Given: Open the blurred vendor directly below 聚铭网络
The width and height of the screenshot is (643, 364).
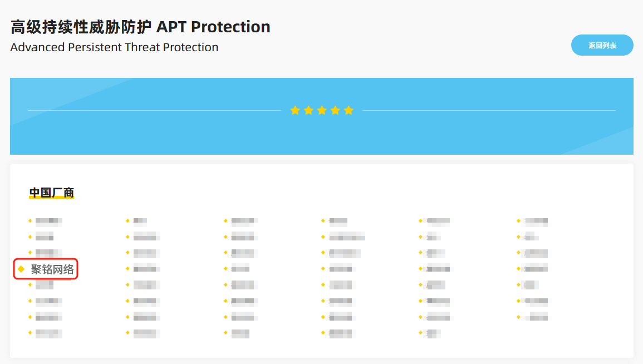Looking at the screenshot, I should coord(45,286).
